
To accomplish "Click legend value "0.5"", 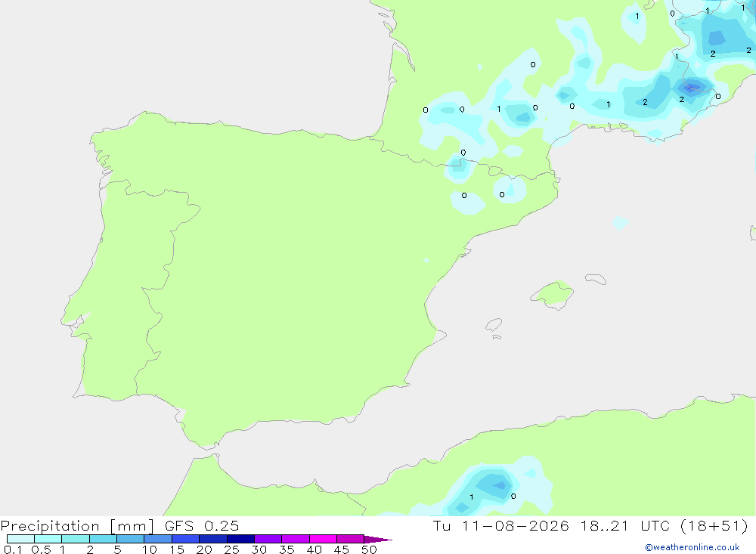I will [x=41, y=549].
